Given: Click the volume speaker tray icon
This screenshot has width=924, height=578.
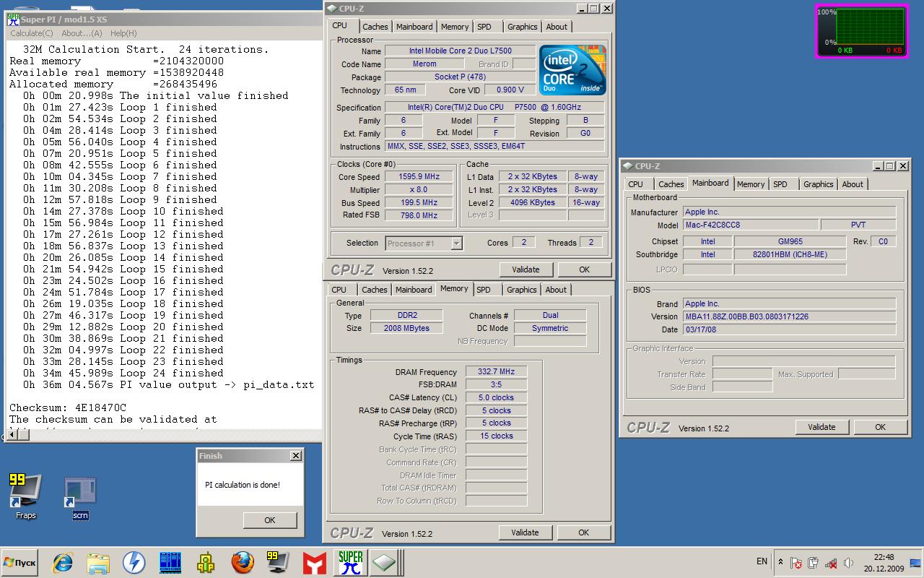Looking at the screenshot, I should click(848, 563).
